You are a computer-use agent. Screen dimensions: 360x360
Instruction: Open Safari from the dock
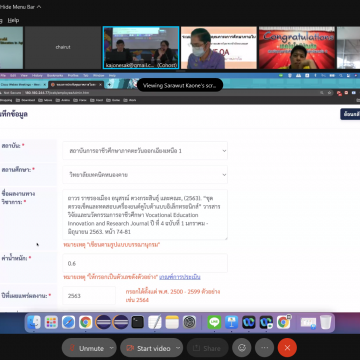68,322
